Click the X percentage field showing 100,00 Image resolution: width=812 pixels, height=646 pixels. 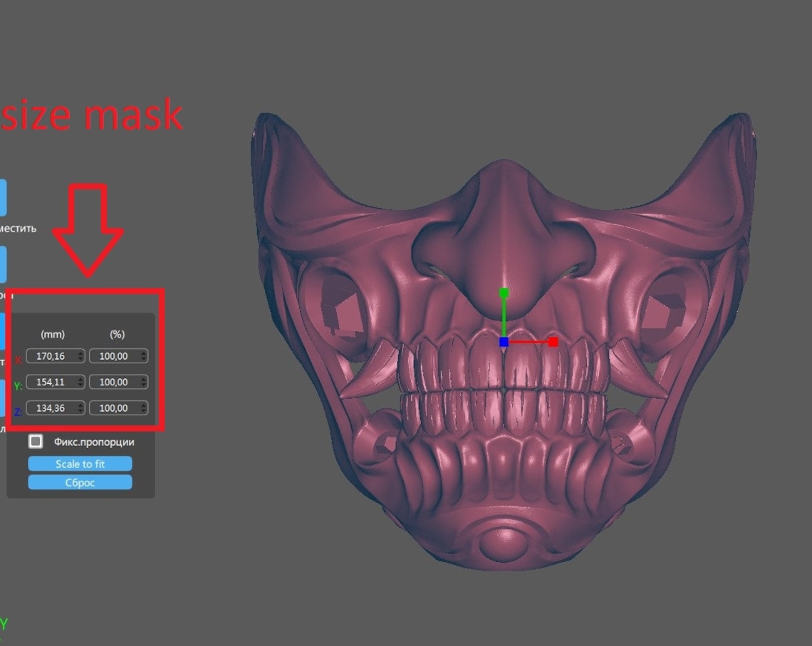click(116, 355)
